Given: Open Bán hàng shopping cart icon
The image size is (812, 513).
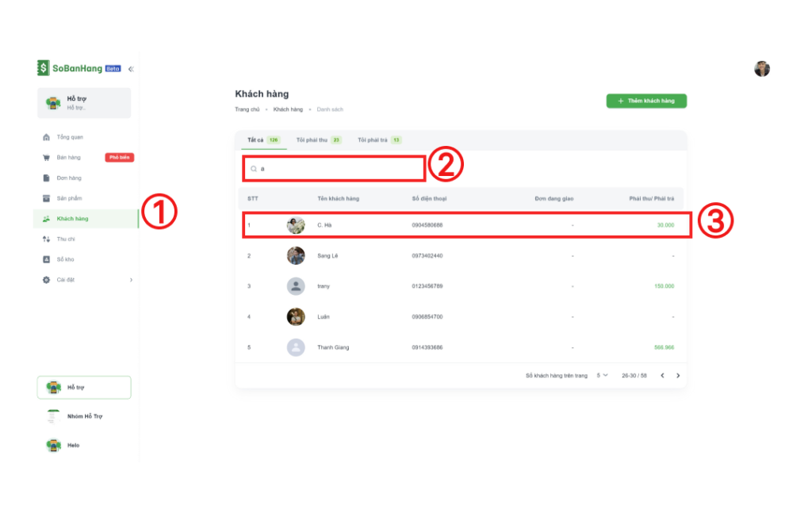Looking at the screenshot, I should pos(47,158).
